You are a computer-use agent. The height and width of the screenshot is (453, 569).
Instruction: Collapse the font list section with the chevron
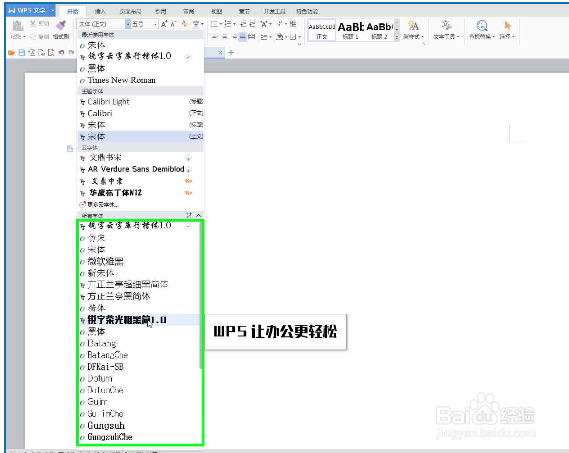point(198,215)
